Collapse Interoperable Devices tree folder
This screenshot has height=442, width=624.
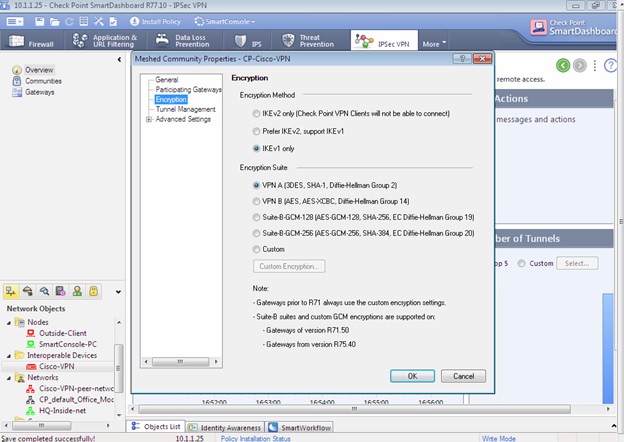click(x=9, y=356)
